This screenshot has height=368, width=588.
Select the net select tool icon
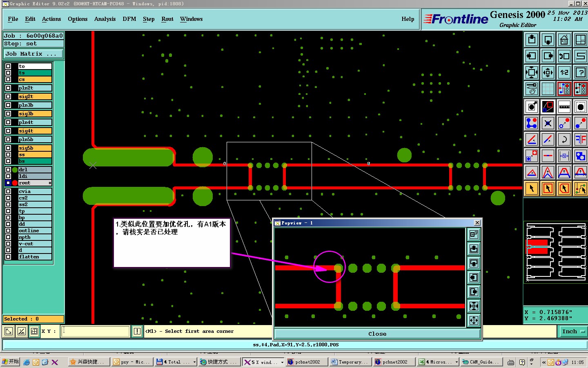click(580, 188)
